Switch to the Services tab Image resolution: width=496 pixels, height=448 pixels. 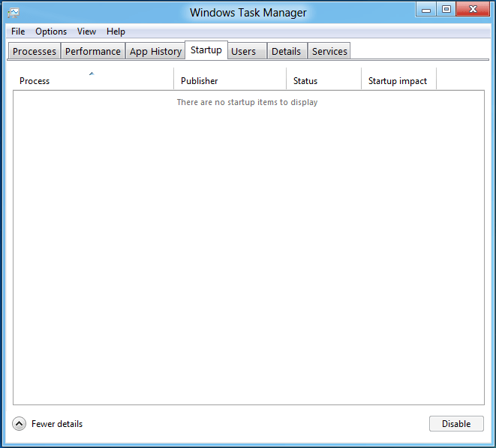(x=329, y=51)
